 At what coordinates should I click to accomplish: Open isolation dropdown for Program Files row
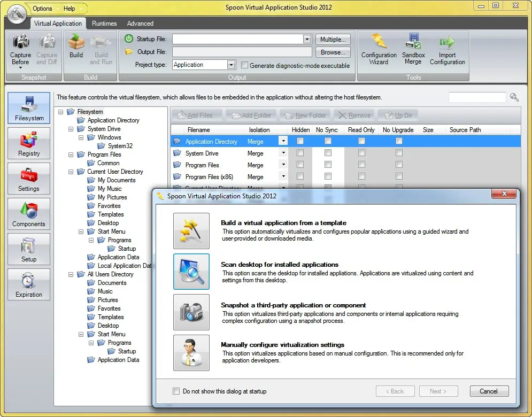[283, 165]
